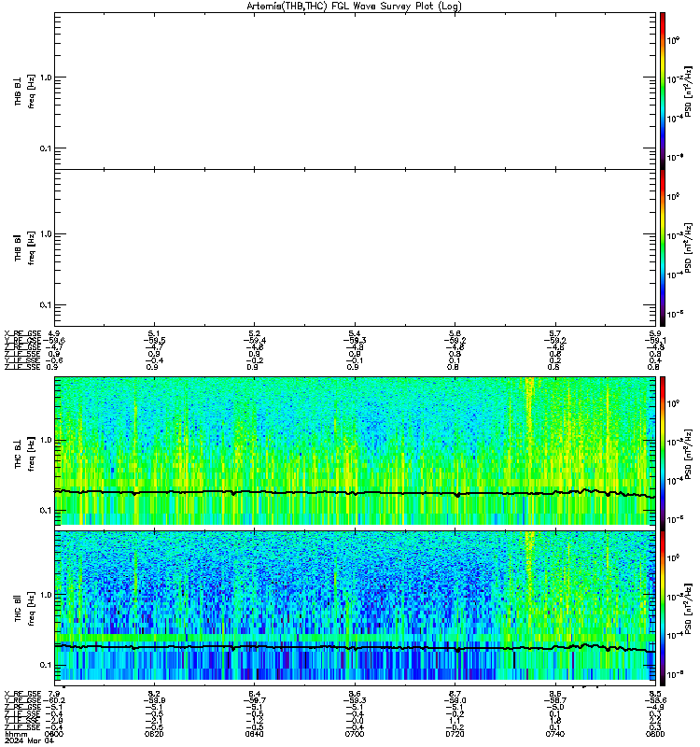Click the 'X_RE_GSE' row label under the THC panels
Image resolution: width=700 pixels, height=747 pixels.
point(22,694)
